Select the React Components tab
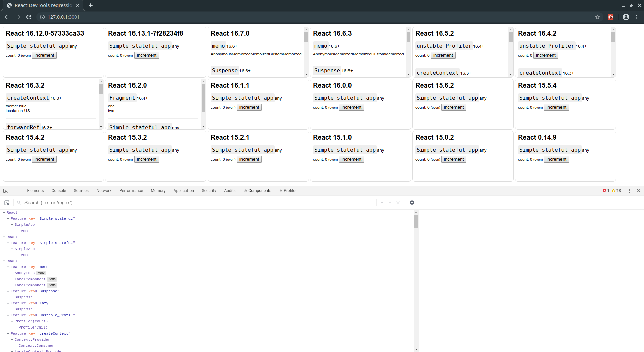The width and height of the screenshot is (644, 352). click(x=258, y=191)
